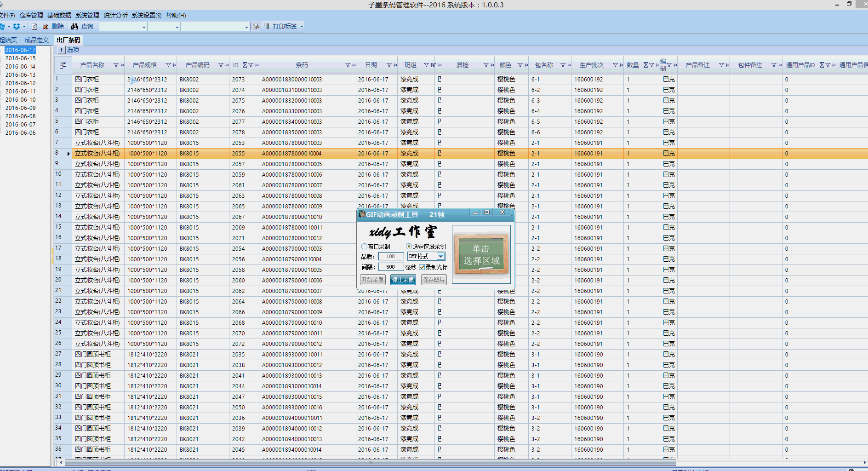Click the 单击选择区域 chalkboard image
The height and width of the screenshot is (471, 868).
click(481, 254)
